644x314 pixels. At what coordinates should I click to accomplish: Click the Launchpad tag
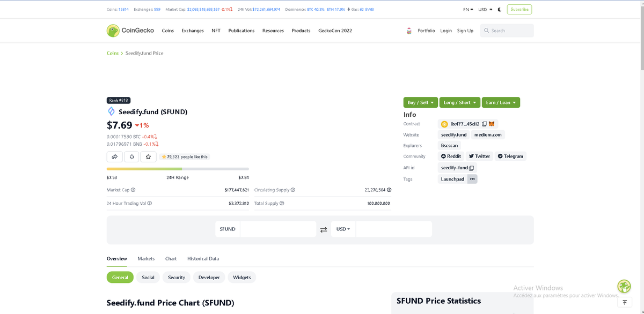click(452, 179)
